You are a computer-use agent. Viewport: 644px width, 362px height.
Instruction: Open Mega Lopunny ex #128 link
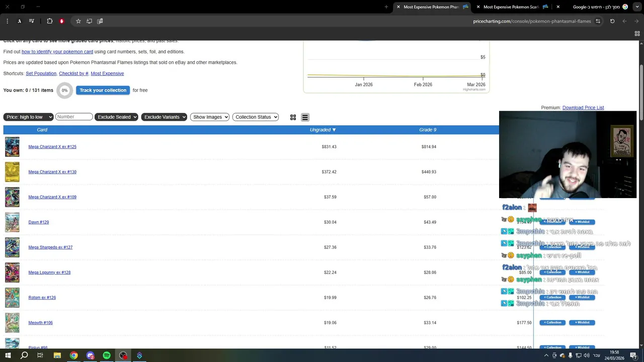(x=49, y=273)
